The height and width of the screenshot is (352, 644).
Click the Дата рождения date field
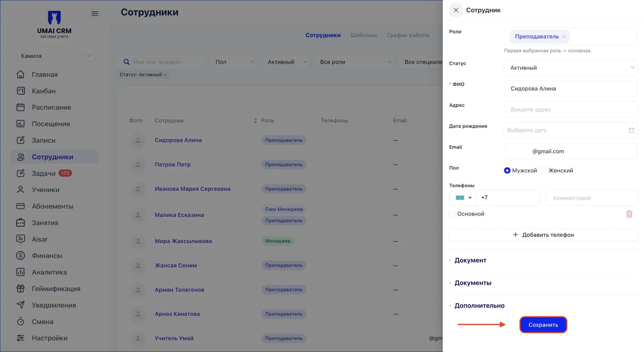pos(571,130)
